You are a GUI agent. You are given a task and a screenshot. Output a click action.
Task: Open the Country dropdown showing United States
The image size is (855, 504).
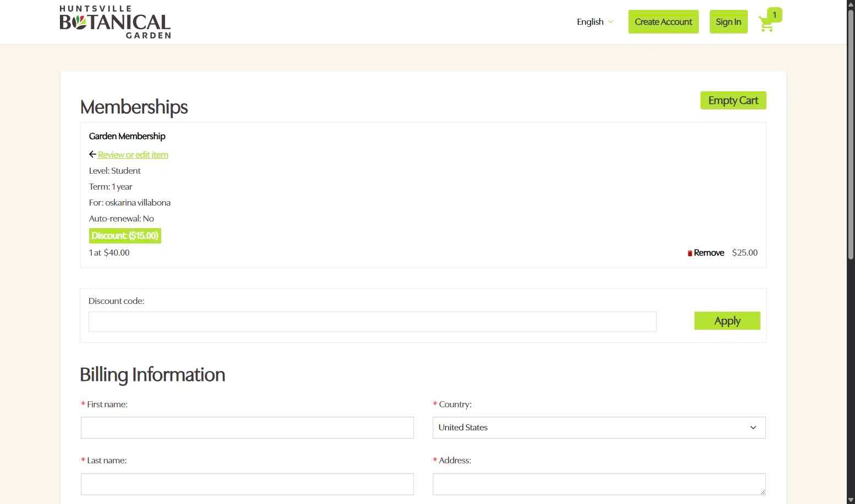click(599, 428)
